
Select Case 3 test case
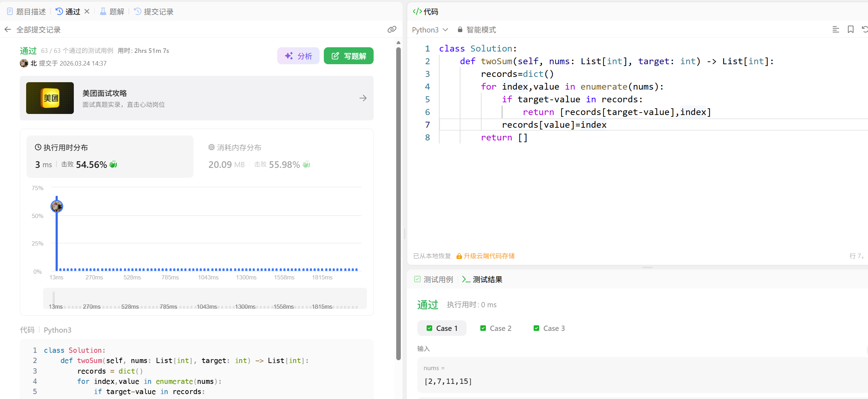[x=549, y=328]
